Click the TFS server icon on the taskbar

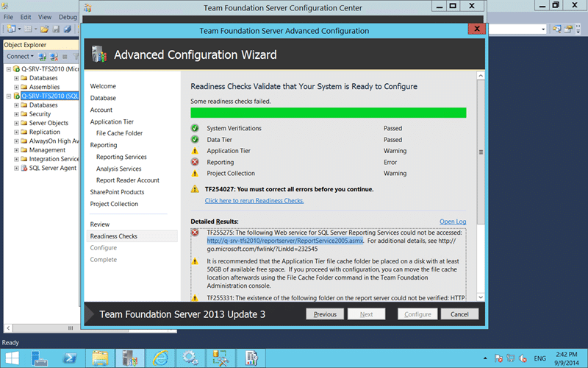130,358
